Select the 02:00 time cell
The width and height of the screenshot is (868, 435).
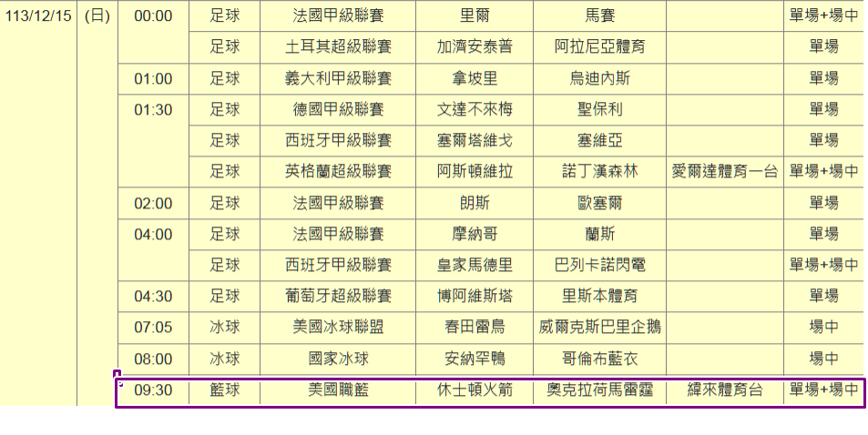pos(153,203)
